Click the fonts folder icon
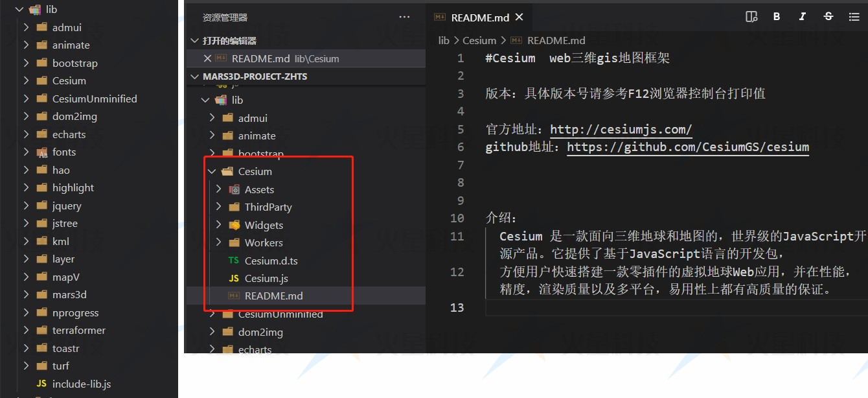The image size is (868, 398). click(x=42, y=152)
